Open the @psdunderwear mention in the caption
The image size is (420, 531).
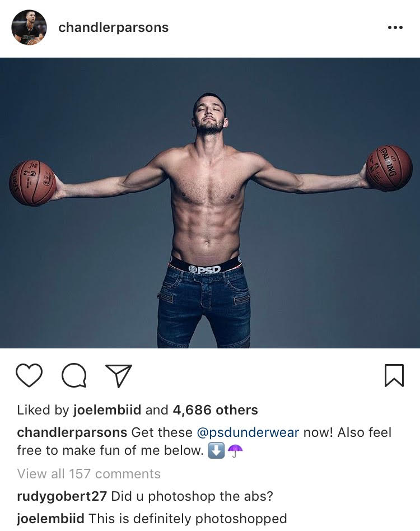coord(248,432)
